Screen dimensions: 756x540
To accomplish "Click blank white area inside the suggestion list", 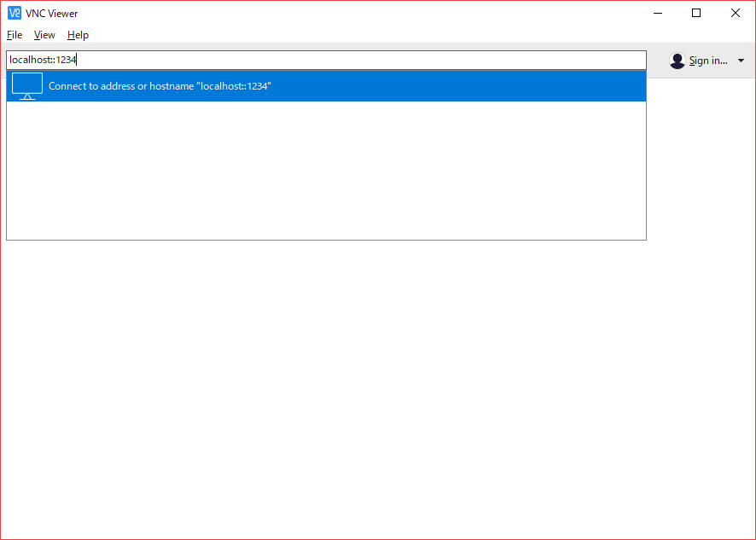I will coord(324,171).
